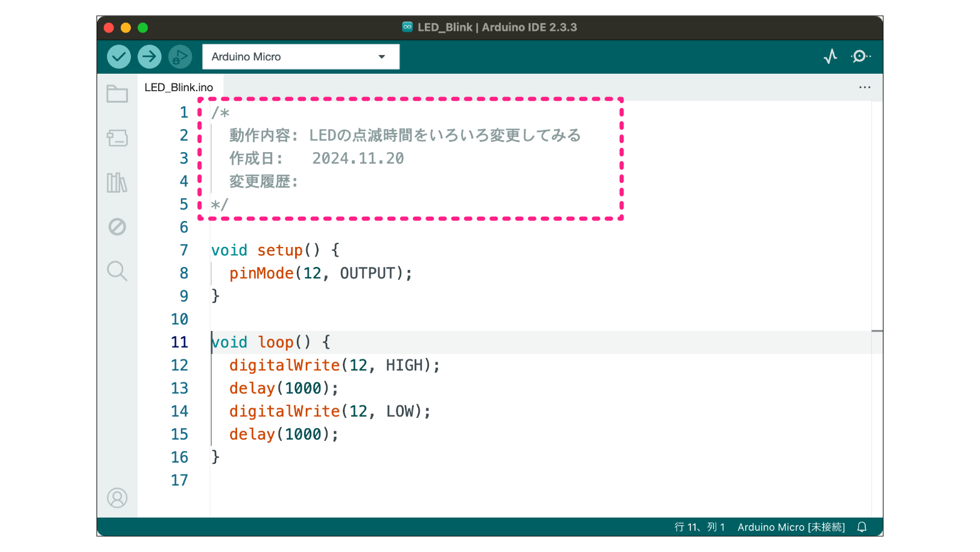Click the yellow minimize window button

126,28
